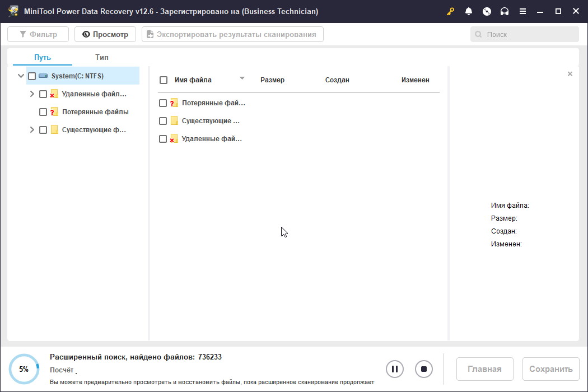Open the hamburger menu in title bar
Viewport: 588px width, 392px height.
(x=522, y=11)
